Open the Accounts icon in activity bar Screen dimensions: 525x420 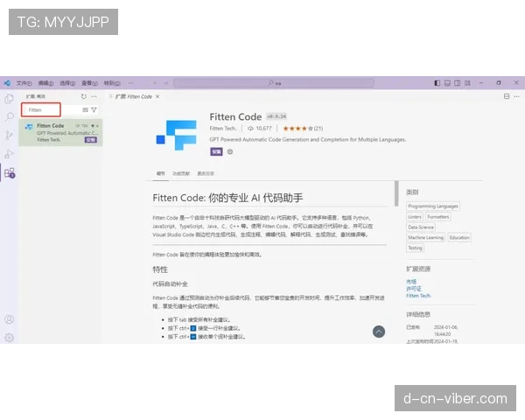pyautogui.click(x=10, y=319)
